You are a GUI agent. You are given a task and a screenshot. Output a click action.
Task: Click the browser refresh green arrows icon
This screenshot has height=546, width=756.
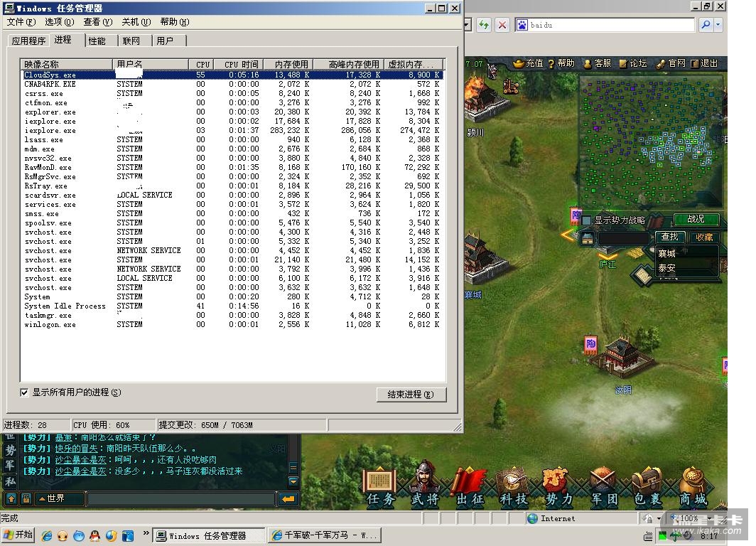[x=484, y=25]
